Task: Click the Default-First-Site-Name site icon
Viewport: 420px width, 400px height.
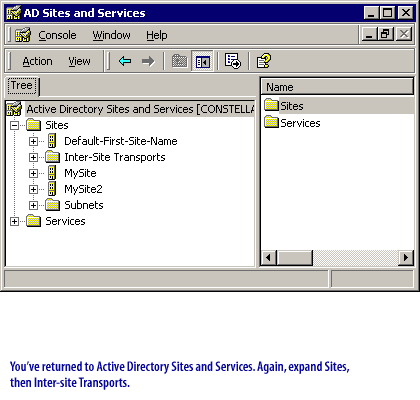Action: (52, 141)
